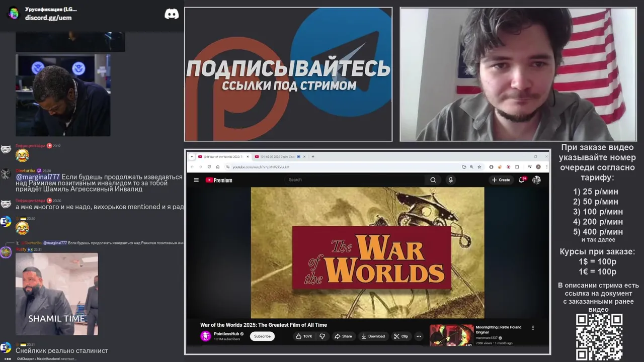This screenshot has width=644, height=362.
Task: Close the War of the Worlds tab
Action: 247,156
